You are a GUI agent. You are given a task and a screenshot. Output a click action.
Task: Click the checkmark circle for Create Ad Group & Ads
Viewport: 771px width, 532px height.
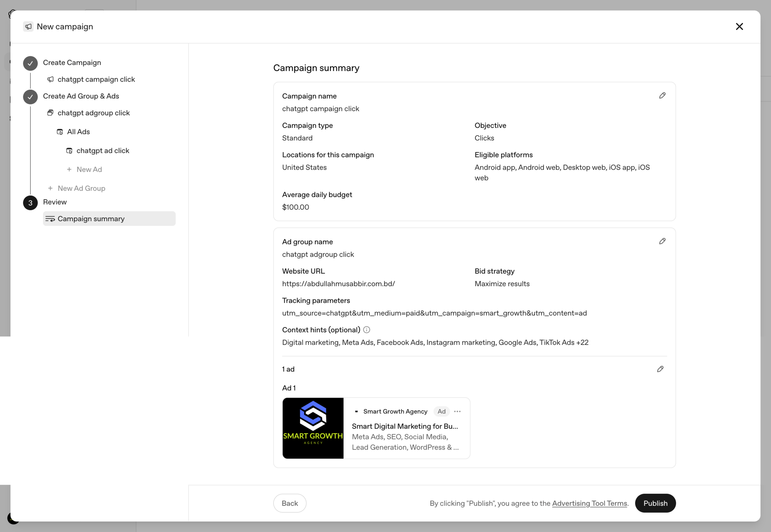(30, 97)
